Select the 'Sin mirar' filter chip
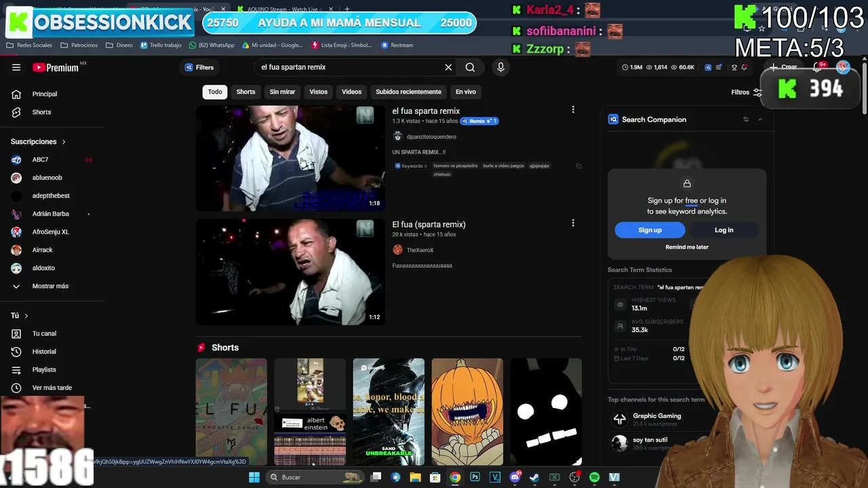Image resolution: width=868 pixels, height=488 pixels. click(x=282, y=91)
